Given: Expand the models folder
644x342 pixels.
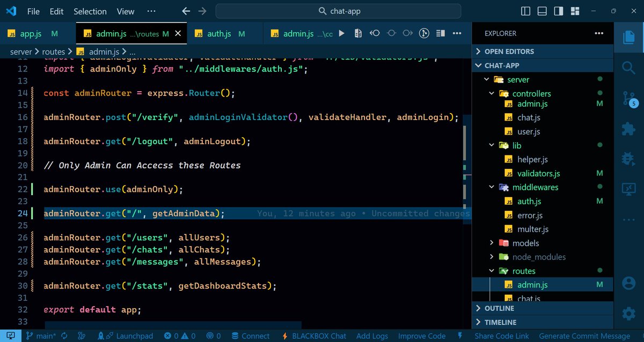Looking at the screenshot, I should pos(543,243).
